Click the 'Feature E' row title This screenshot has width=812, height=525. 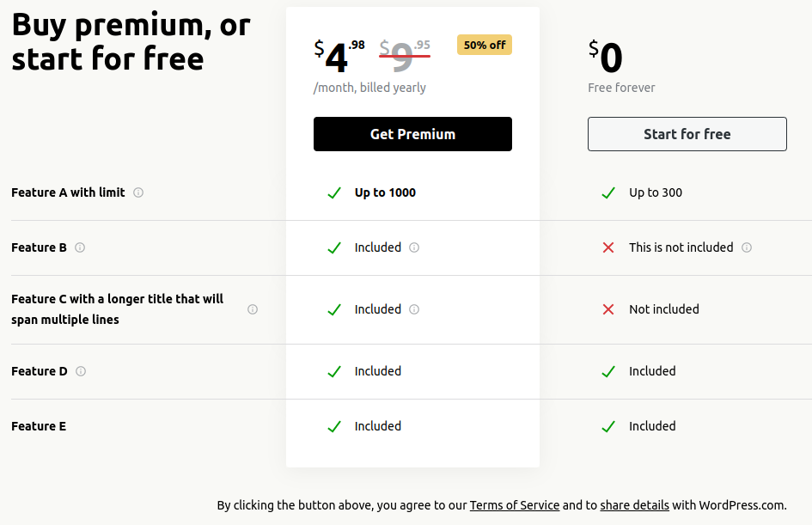click(x=39, y=426)
